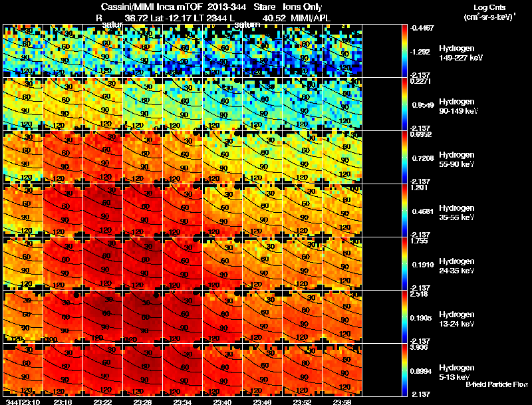The image size is (532, 405).
Task: Select the 90-149 keV panel at 23:28
Action: [142, 104]
